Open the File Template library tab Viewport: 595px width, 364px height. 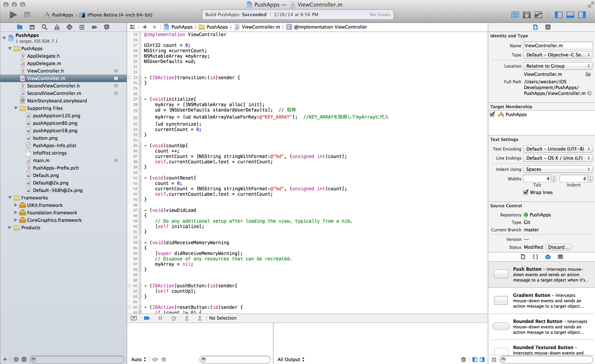tap(523, 257)
